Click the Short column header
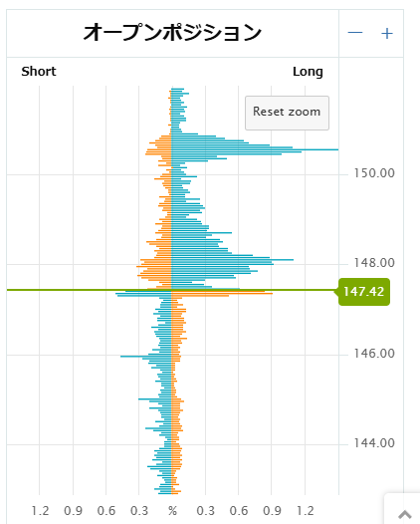 point(39,72)
